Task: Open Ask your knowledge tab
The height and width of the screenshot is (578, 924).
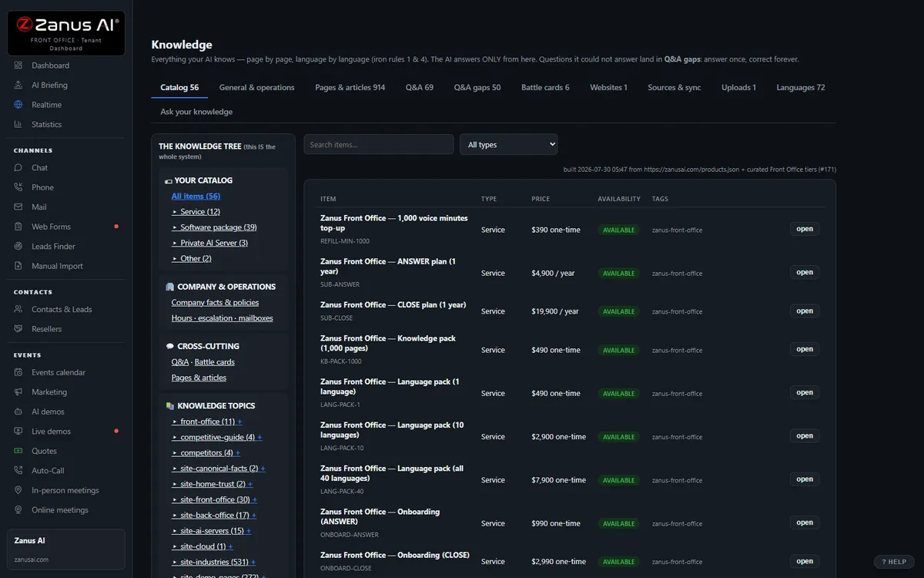Action: (x=196, y=112)
